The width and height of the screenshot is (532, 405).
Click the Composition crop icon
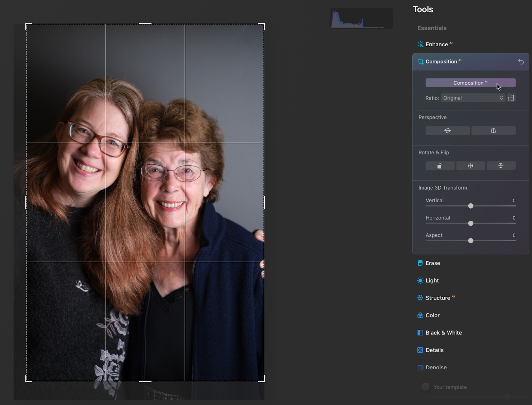pyautogui.click(x=421, y=62)
